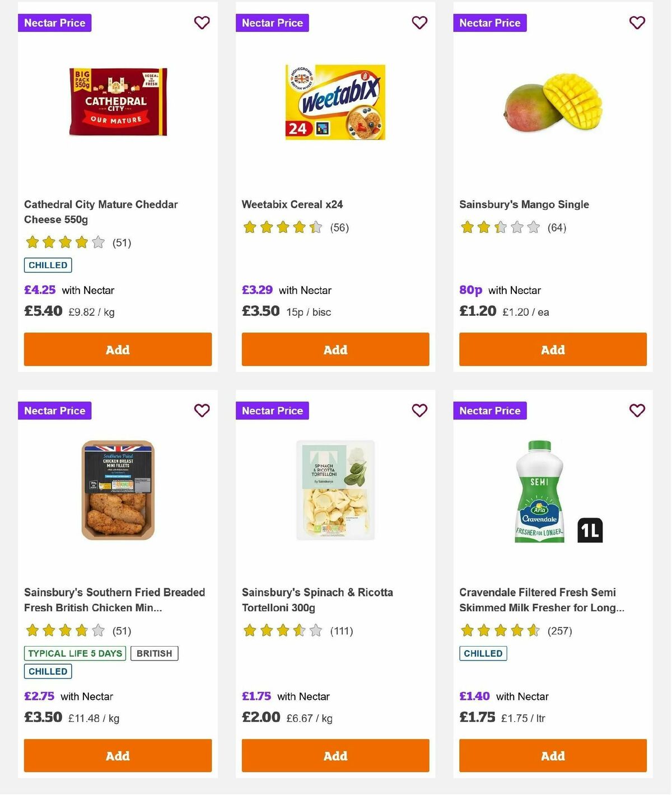This screenshot has width=672, height=795.
Task: Favourite the Spinach & Ricotta Tortelloni
Action: pyautogui.click(x=419, y=410)
